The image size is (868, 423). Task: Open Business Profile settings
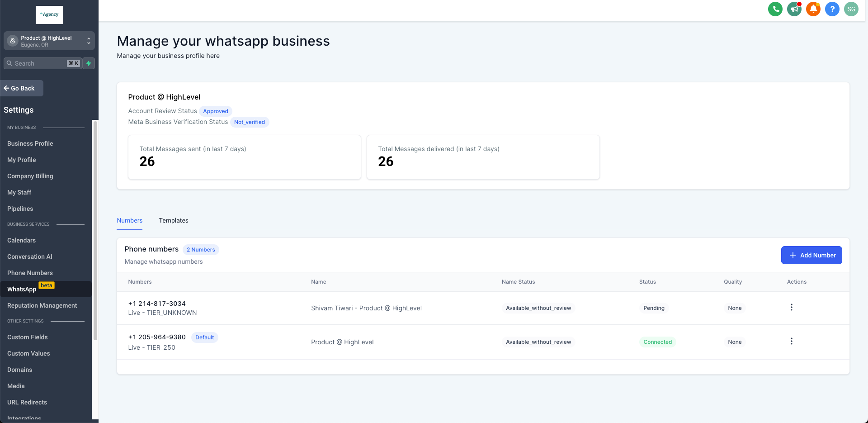tap(30, 143)
